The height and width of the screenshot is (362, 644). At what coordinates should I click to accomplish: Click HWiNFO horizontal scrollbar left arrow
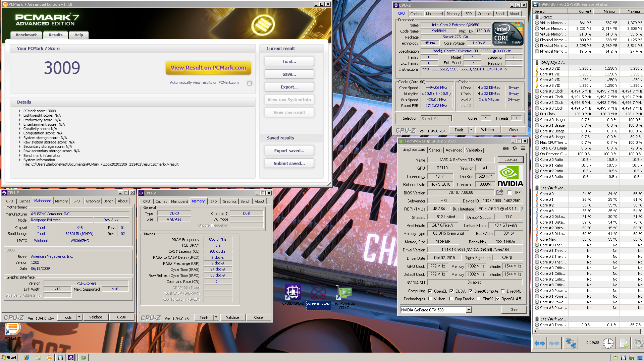(x=536, y=331)
